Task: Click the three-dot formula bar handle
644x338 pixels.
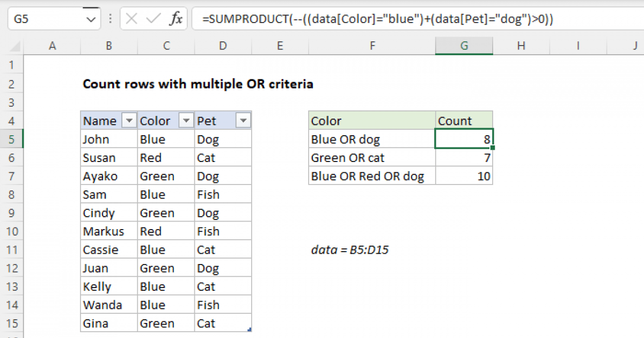Action: pyautogui.click(x=110, y=19)
